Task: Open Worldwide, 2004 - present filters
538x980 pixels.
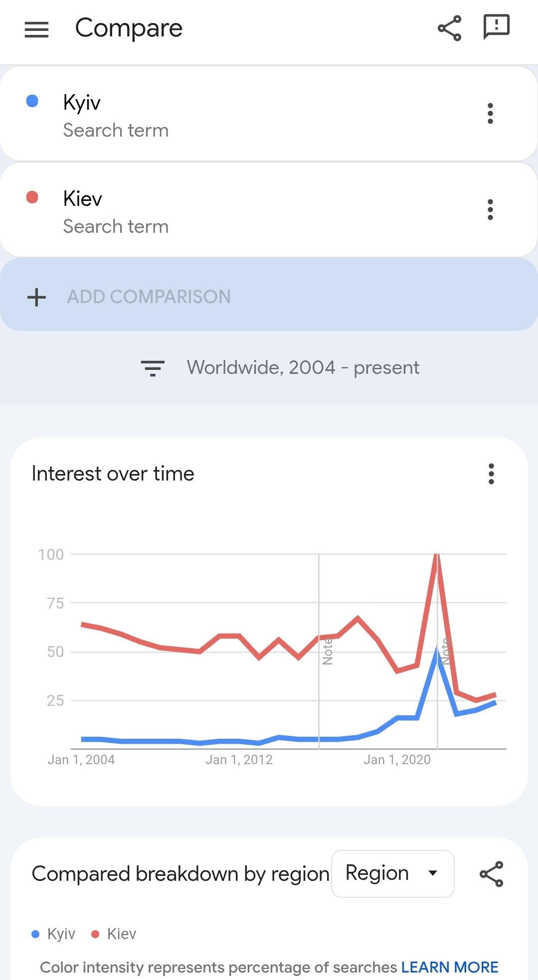Action: [x=303, y=368]
